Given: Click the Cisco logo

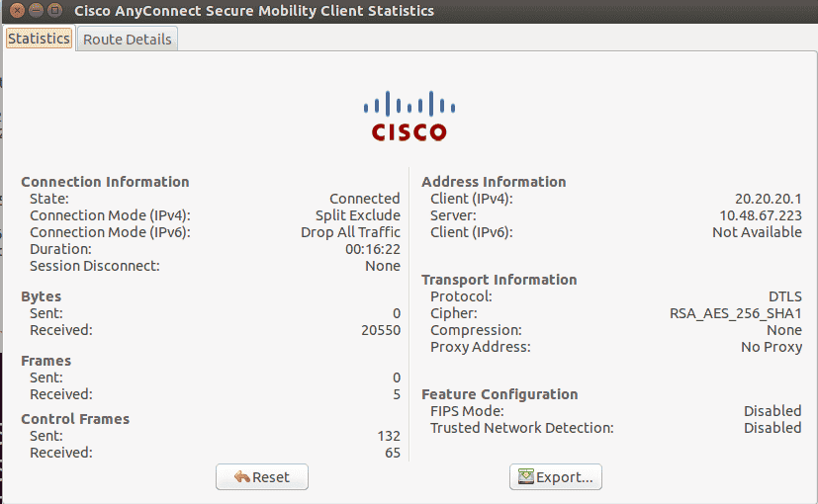Looking at the screenshot, I should pyautogui.click(x=409, y=117).
